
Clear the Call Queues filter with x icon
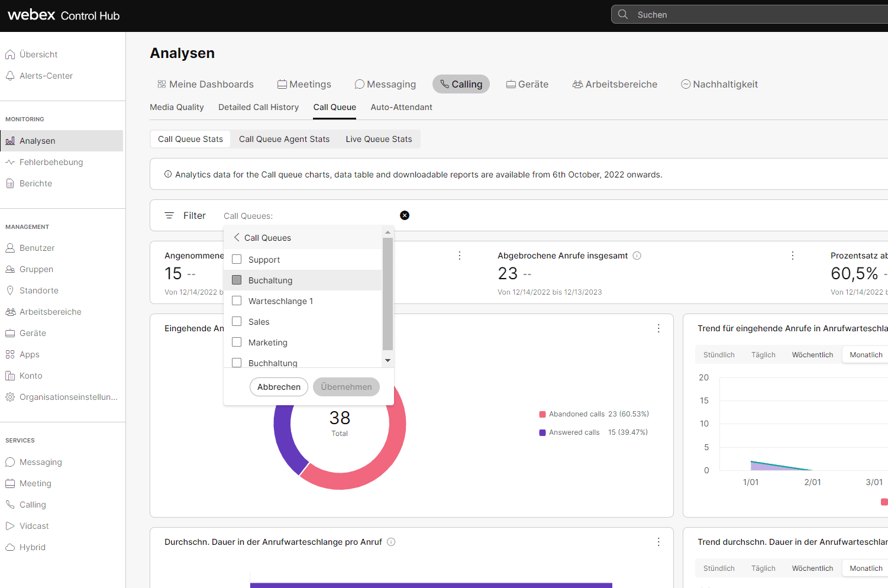click(x=405, y=215)
